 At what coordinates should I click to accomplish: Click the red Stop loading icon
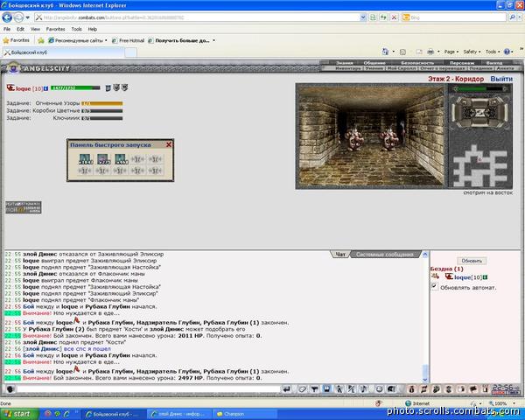(395, 17)
